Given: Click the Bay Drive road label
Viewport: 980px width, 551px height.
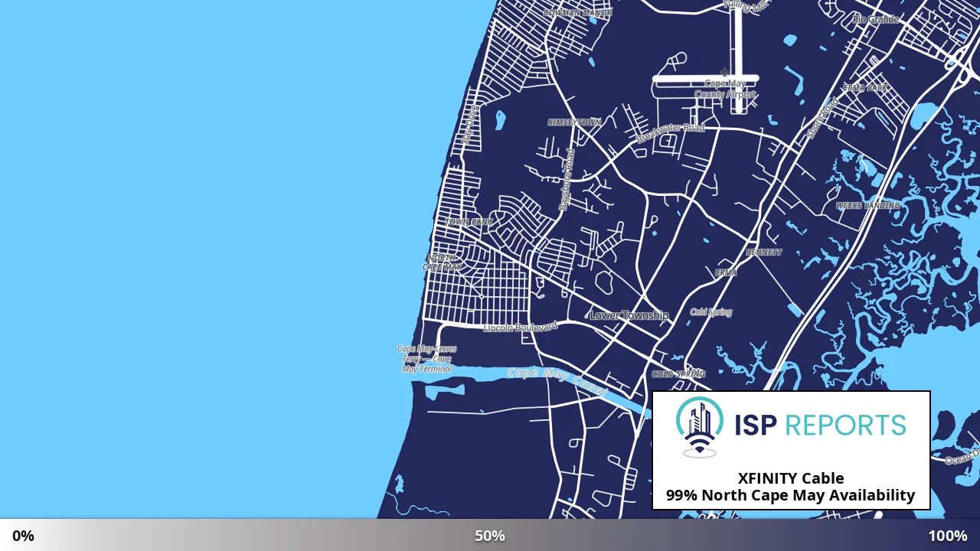Looking at the screenshot, I should (x=469, y=124).
